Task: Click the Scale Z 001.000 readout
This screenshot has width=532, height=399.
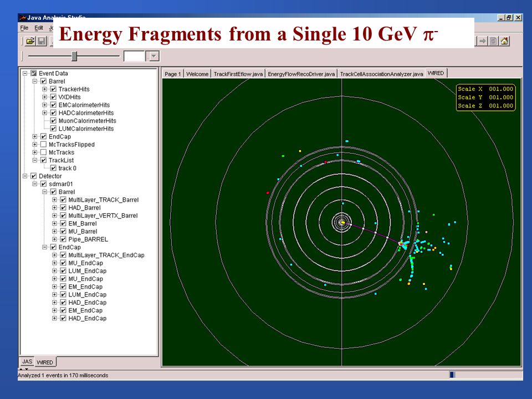Action: point(485,106)
